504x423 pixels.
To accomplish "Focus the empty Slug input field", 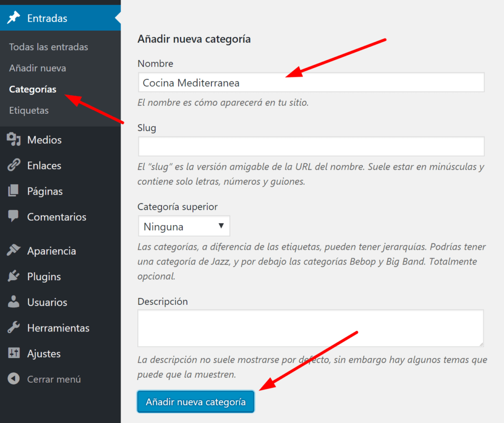I will click(311, 147).
